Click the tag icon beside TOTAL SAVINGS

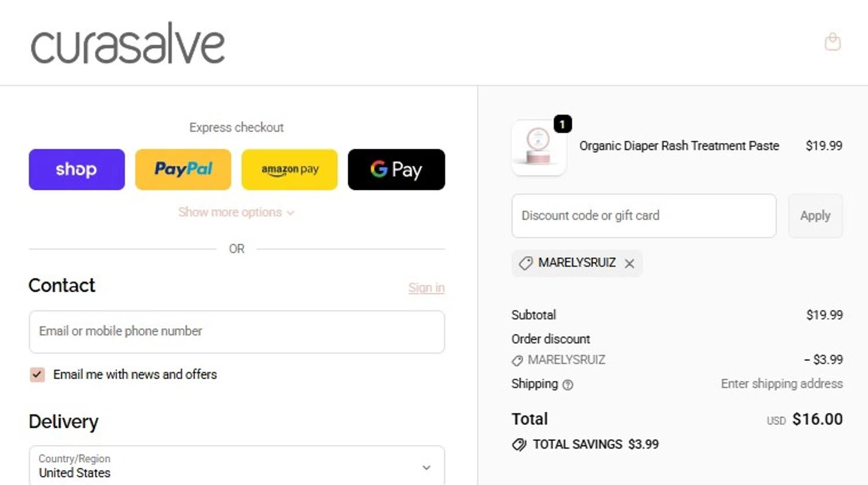click(x=519, y=444)
